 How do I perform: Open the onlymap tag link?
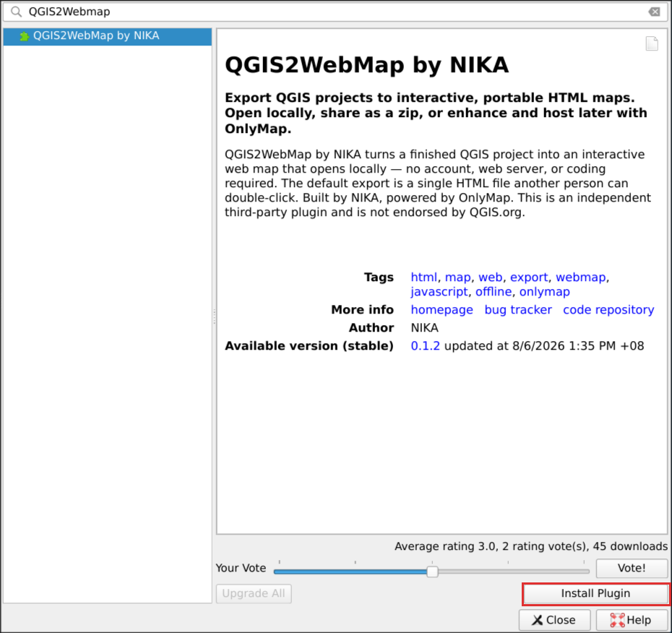click(545, 292)
